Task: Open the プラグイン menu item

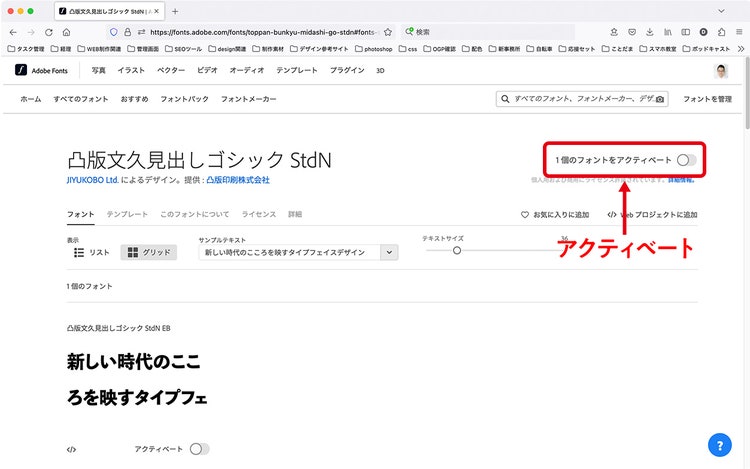Action: click(x=347, y=70)
